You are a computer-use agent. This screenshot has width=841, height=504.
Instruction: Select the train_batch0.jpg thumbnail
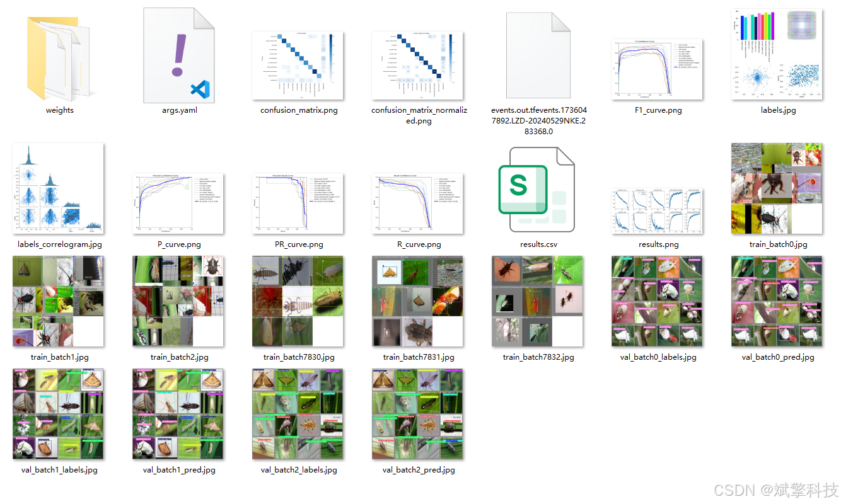[x=778, y=188]
